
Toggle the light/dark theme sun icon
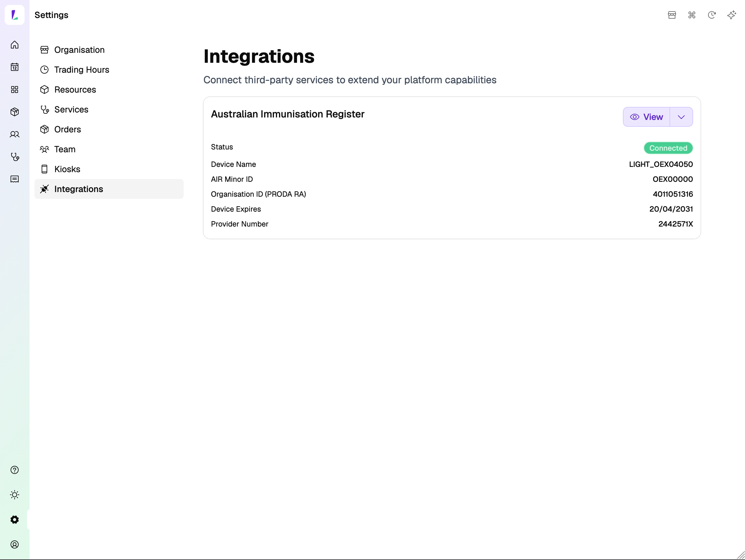coord(15,495)
